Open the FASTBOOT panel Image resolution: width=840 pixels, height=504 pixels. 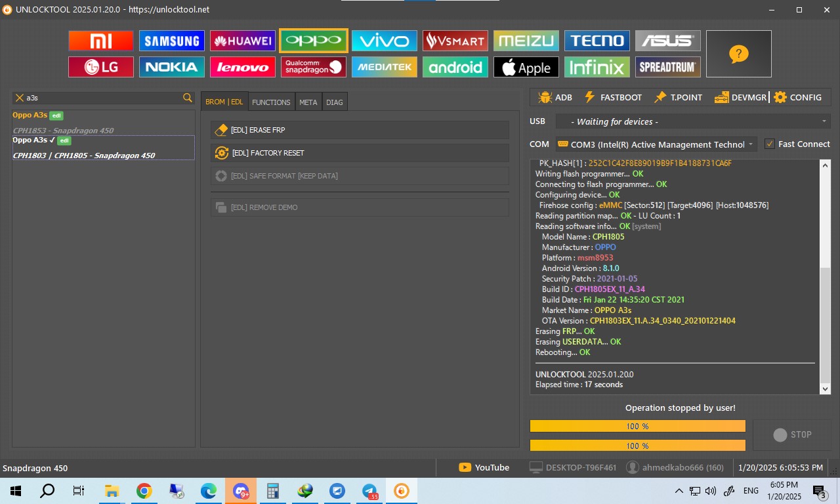(x=613, y=97)
